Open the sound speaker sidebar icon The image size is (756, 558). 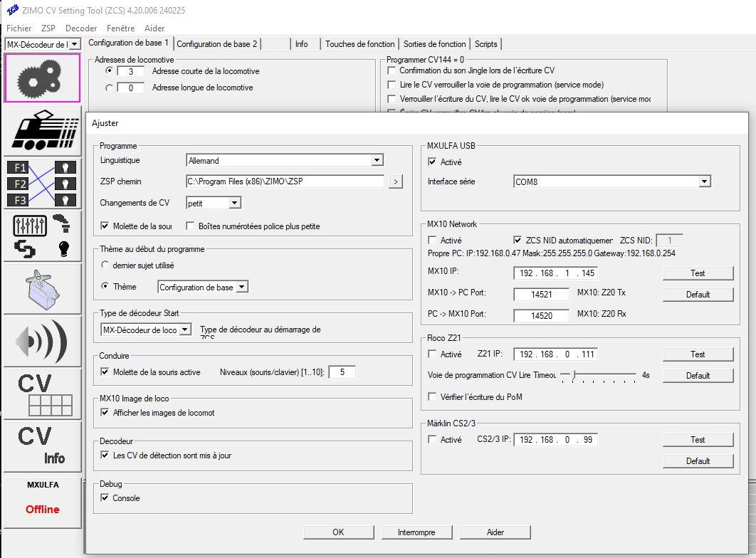(x=43, y=341)
